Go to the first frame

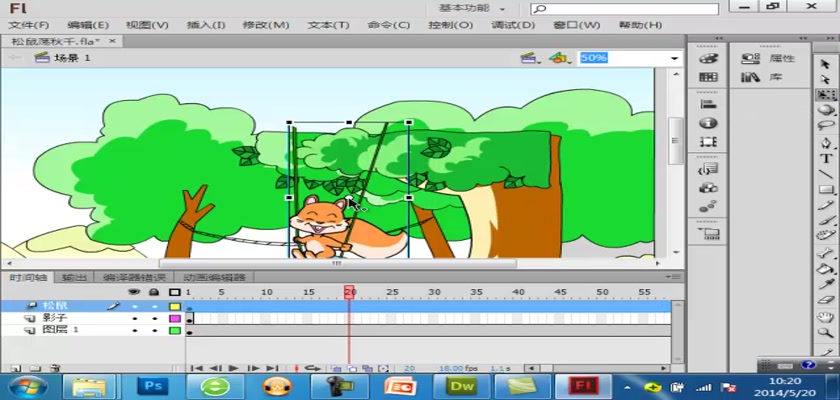pos(197,368)
